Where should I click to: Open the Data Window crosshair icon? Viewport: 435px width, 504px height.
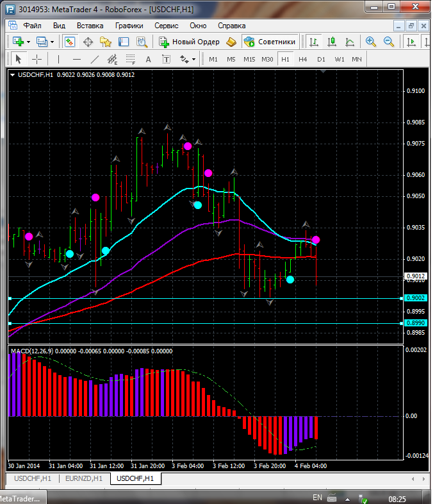(x=88, y=42)
